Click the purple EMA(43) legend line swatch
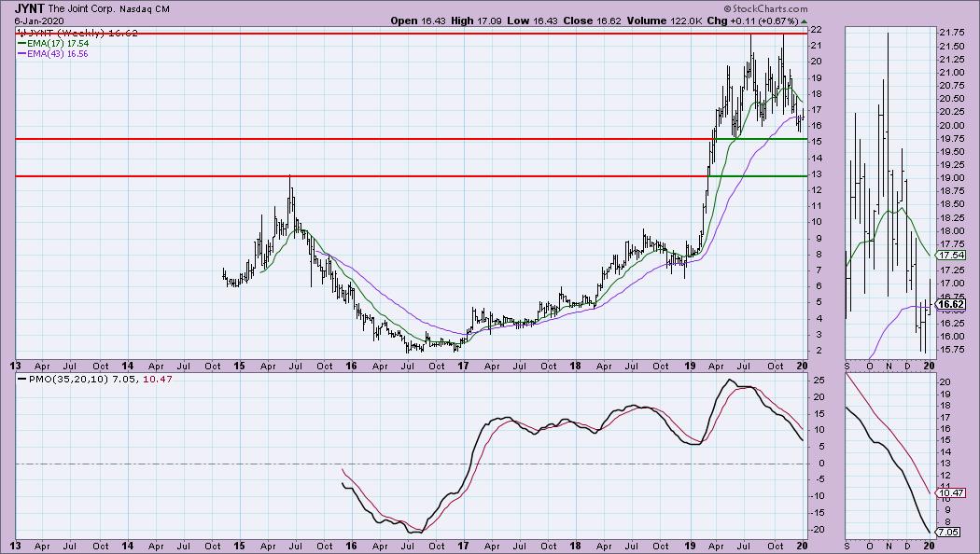Image resolution: width=980 pixels, height=554 pixels. click(x=21, y=54)
